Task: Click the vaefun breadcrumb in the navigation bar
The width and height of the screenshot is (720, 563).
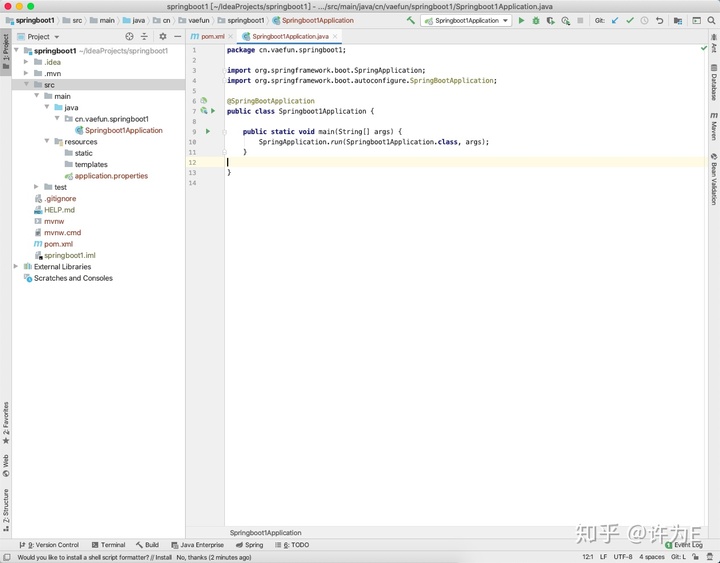Action: coord(194,20)
